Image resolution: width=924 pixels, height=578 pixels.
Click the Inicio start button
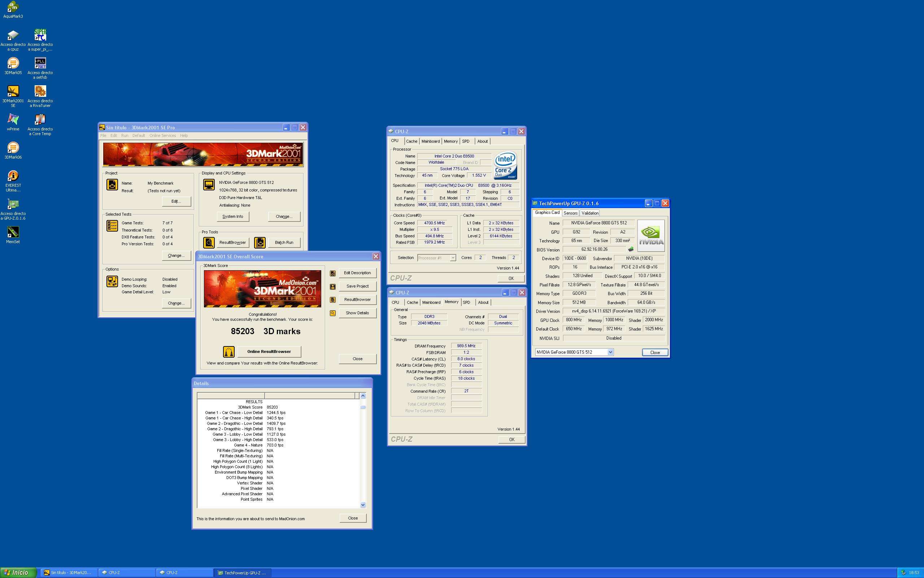click(18, 573)
